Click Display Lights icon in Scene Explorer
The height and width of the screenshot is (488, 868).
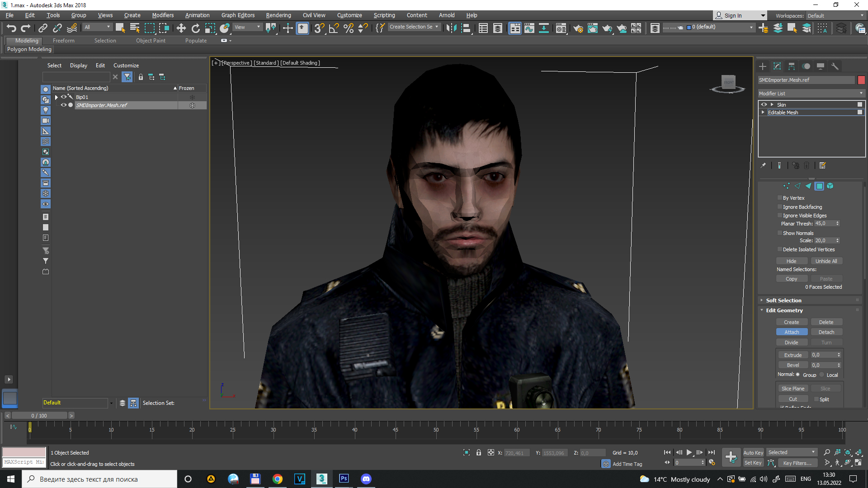click(45, 110)
